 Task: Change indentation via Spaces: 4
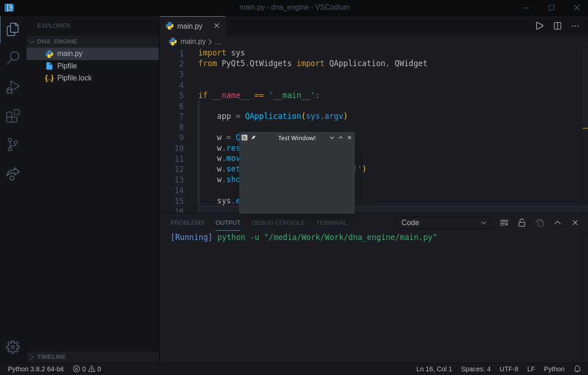pyautogui.click(x=476, y=369)
